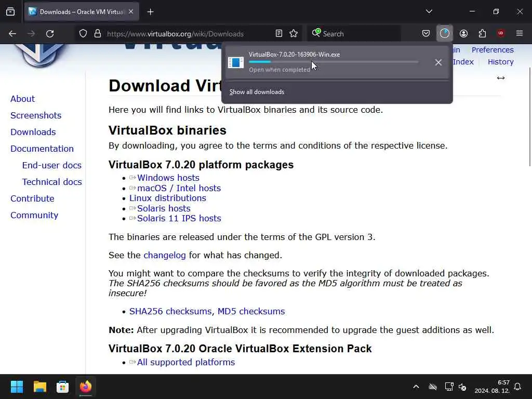Download macOS / Intel hosts package
The image size is (532, 399).
(179, 188)
